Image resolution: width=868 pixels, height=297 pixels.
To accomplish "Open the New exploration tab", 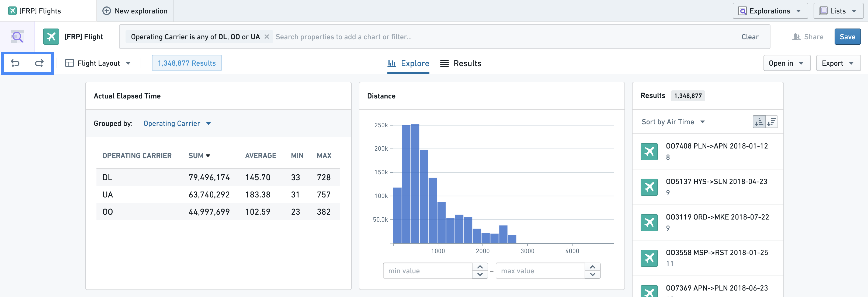I will 135,11.
